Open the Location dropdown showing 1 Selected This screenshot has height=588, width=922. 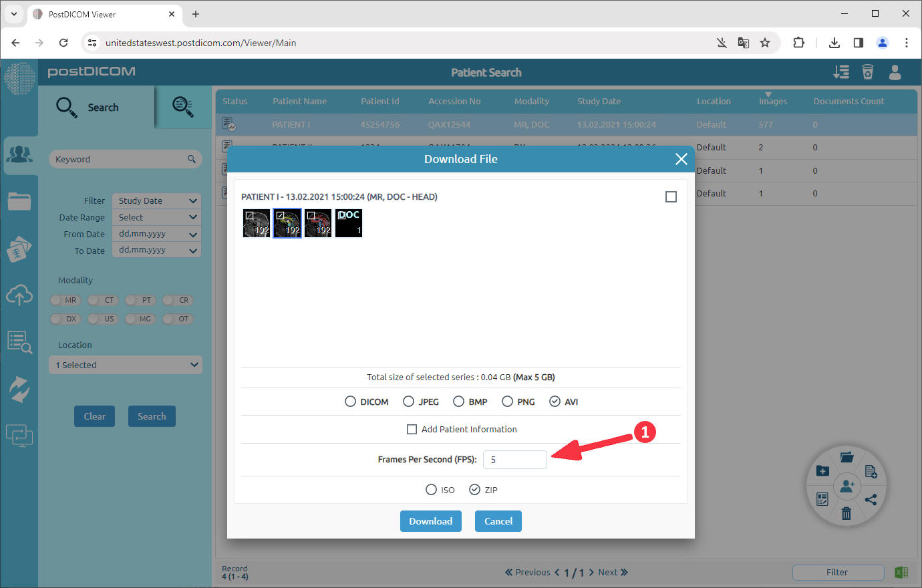(x=125, y=364)
